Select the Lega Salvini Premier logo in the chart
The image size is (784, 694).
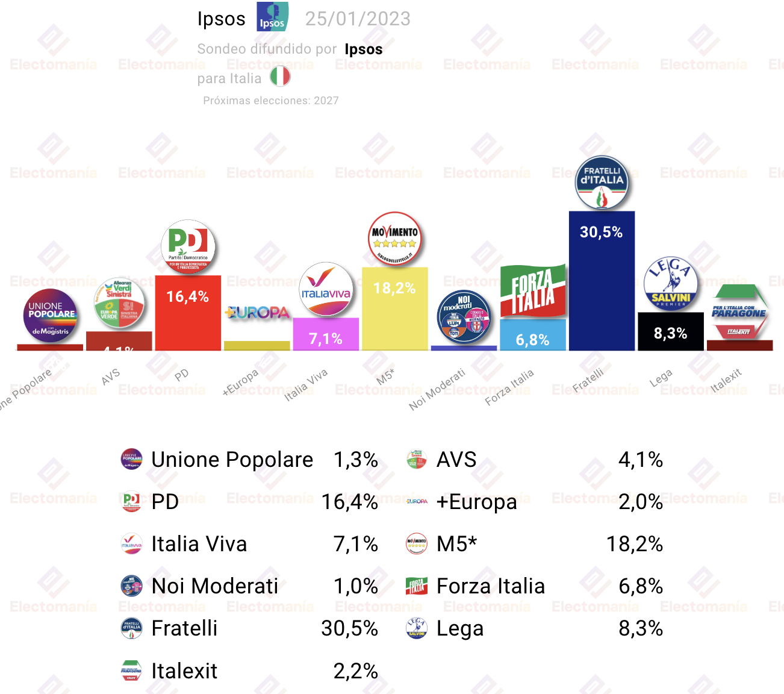pos(671,284)
